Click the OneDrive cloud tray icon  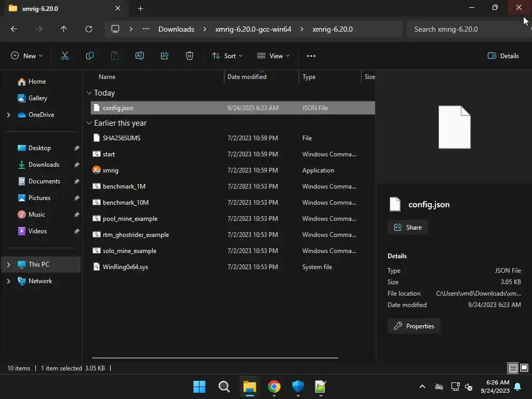click(x=439, y=387)
